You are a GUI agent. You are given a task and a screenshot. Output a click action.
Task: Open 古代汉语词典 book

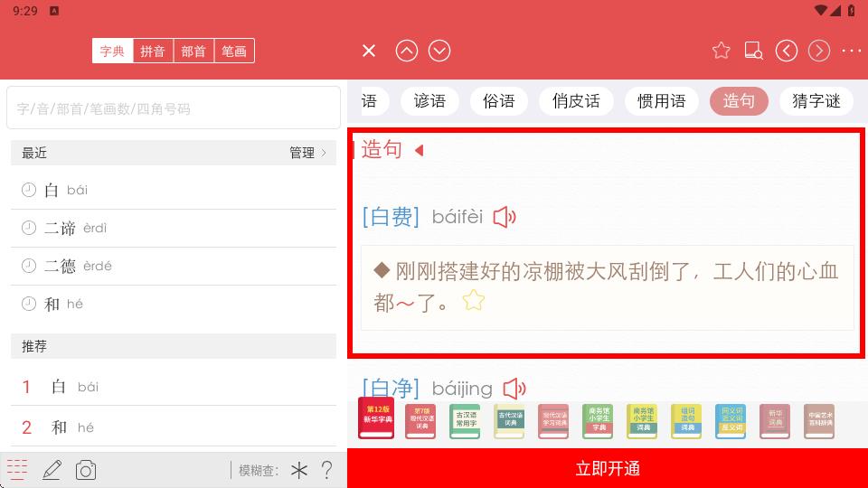point(509,422)
